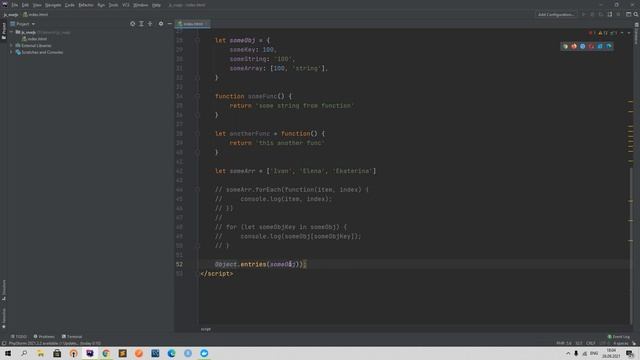Select Scratches and Consoles tree item
This screenshot has height=360, width=640.
pos(39,52)
